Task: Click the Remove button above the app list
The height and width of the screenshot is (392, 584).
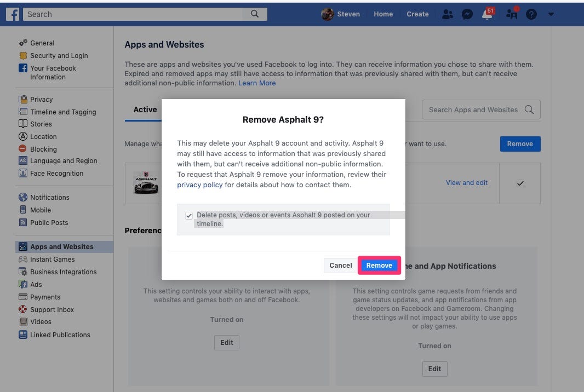Action: 520,143
